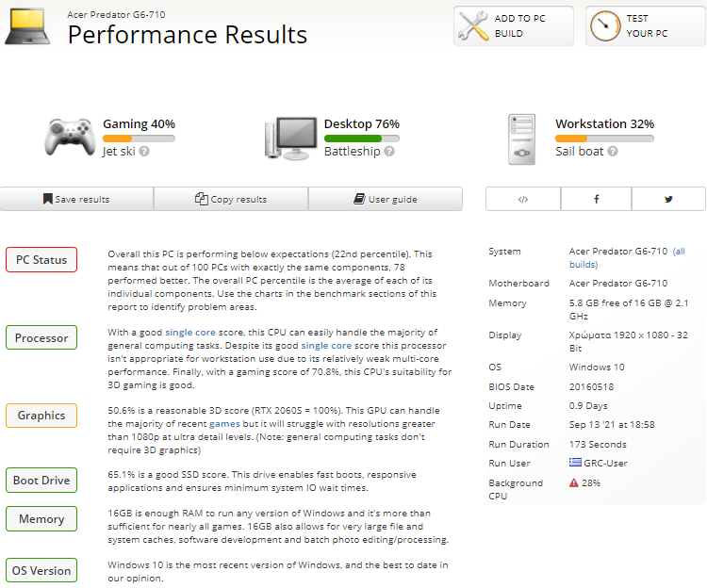This screenshot has height=588, width=707.
Task: Open the Battleship help question mark
Action: click(389, 152)
